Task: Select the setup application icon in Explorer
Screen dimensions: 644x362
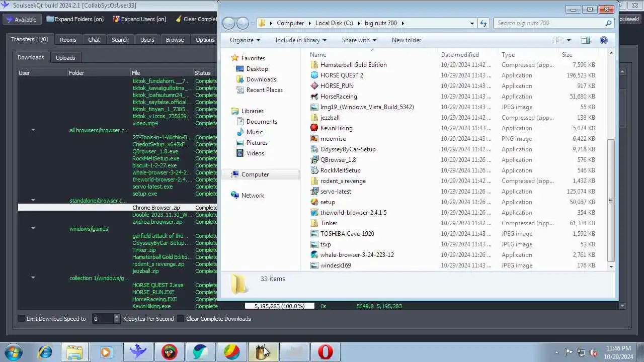Action: (x=314, y=202)
